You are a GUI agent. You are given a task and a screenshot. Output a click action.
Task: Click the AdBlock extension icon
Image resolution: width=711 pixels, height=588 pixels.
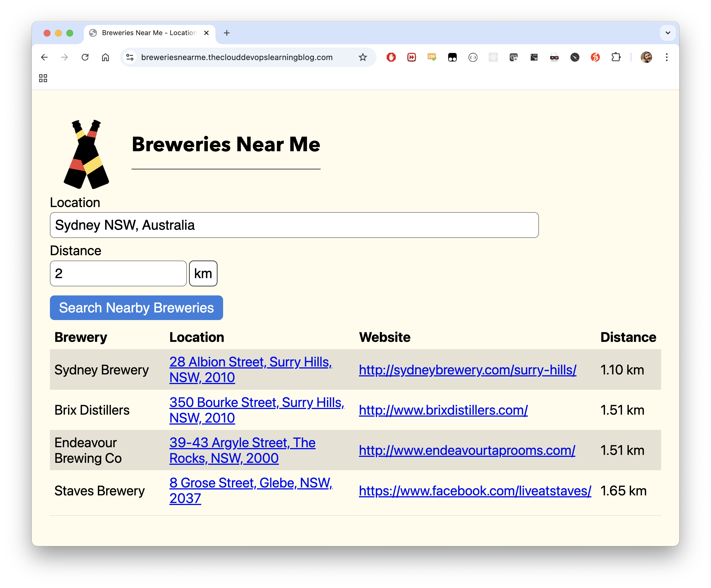(x=391, y=57)
